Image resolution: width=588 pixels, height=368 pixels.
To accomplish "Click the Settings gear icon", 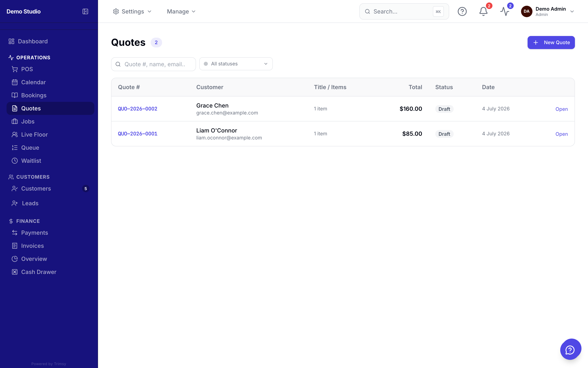I will 116,11.
